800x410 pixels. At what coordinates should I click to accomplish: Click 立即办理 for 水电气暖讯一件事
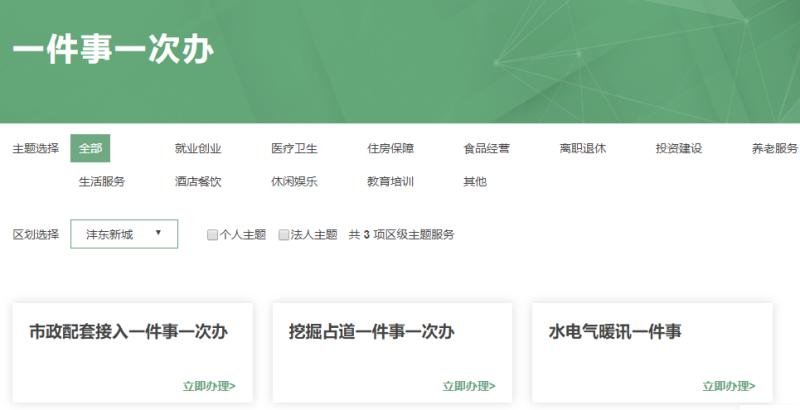729,386
